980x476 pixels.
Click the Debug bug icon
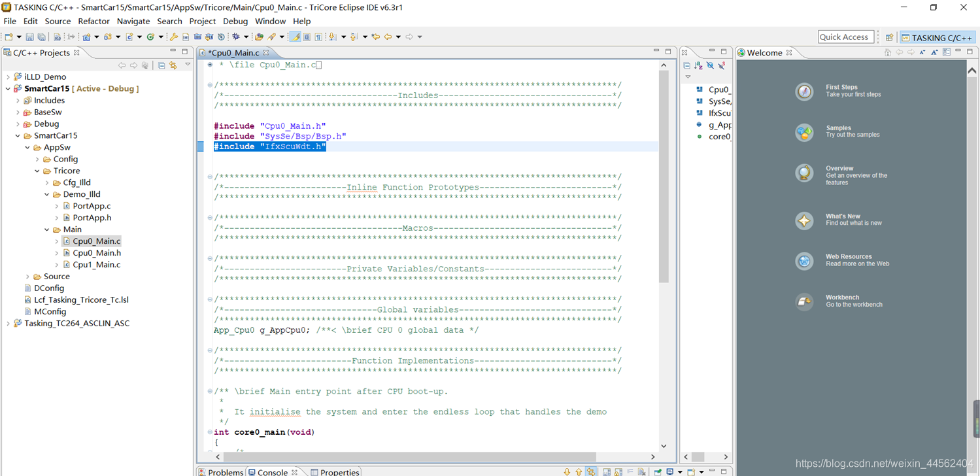click(236, 37)
